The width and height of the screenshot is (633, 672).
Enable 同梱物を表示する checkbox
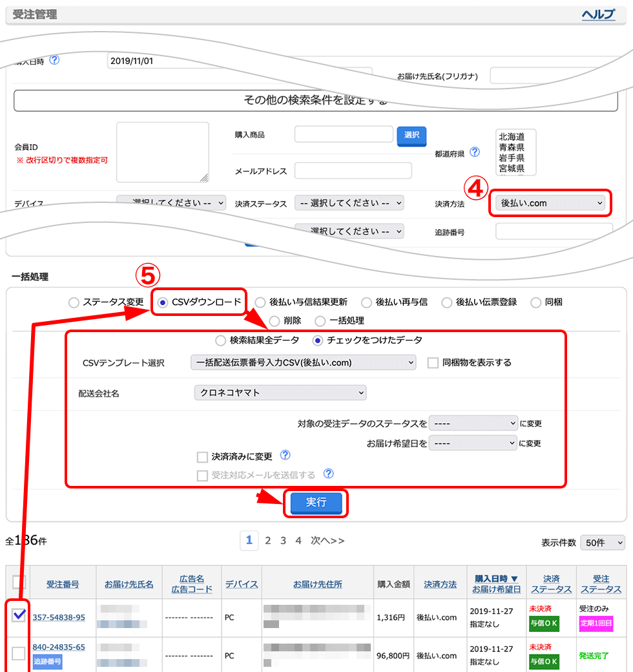(433, 363)
